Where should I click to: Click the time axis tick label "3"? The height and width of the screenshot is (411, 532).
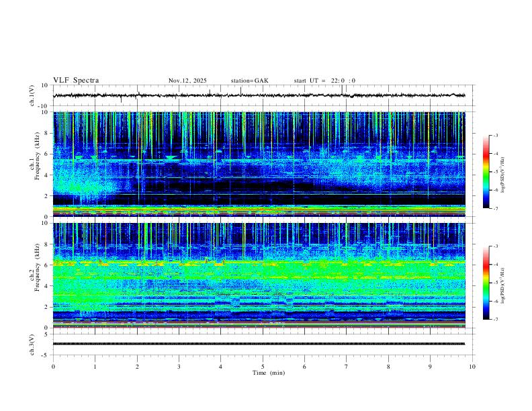179,367
